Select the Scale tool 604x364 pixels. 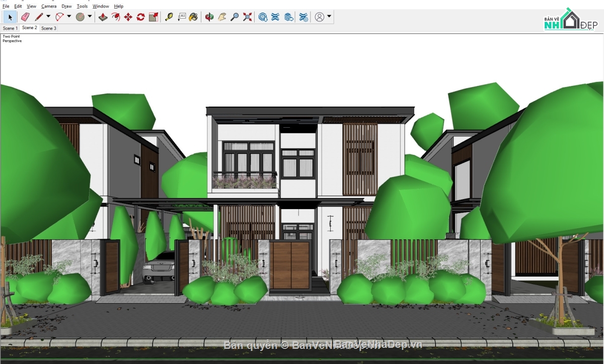(154, 17)
